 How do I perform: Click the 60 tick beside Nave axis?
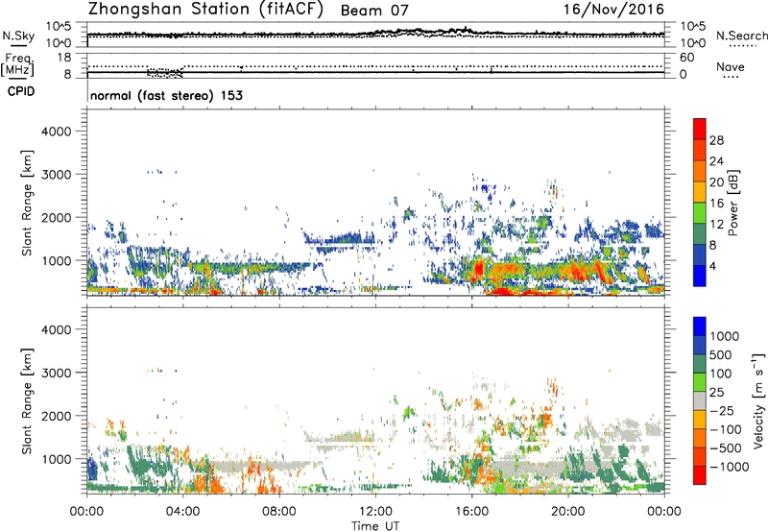pos(686,58)
